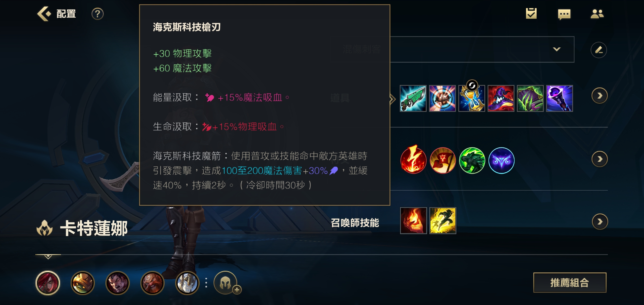
Task: Tap the Ignite summoner spell icon
Action: pyautogui.click(x=413, y=221)
